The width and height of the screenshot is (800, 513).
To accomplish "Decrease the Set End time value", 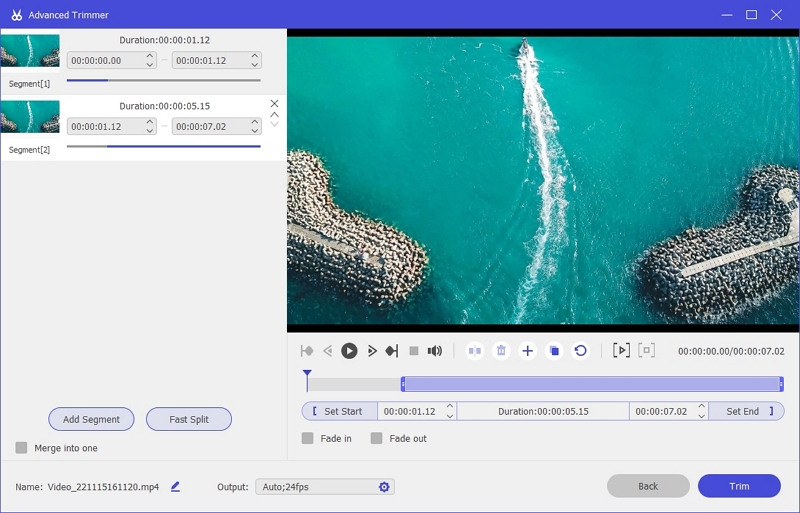I will pyautogui.click(x=702, y=416).
